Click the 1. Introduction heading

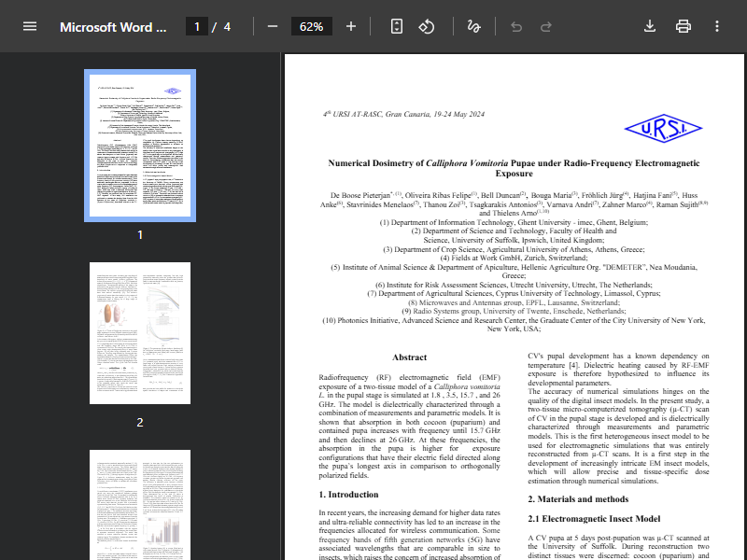[x=348, y=495]
